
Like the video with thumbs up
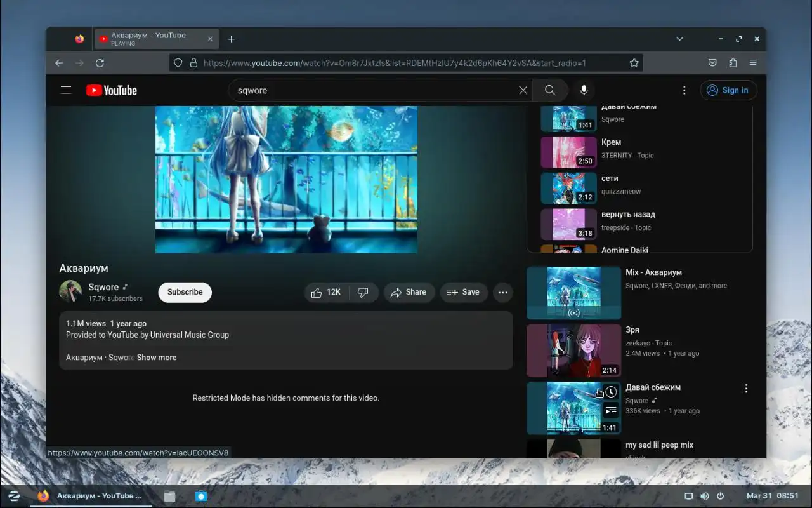tap(326, 292)
